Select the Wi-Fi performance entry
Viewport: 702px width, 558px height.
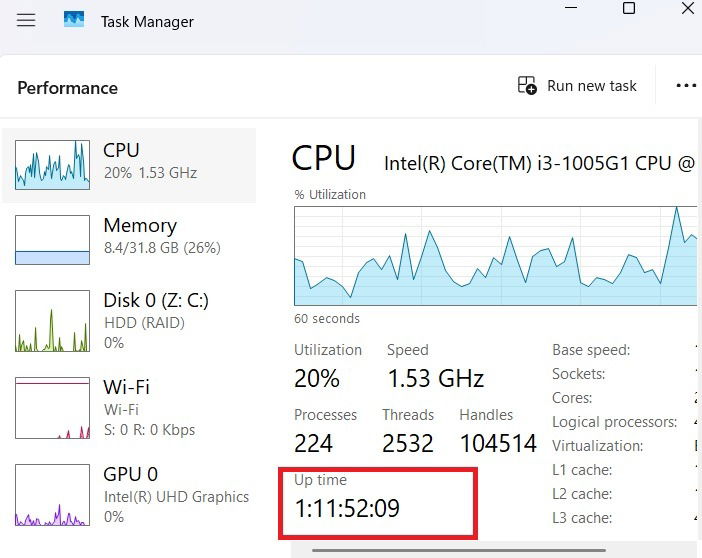click(x=129, y=408)
